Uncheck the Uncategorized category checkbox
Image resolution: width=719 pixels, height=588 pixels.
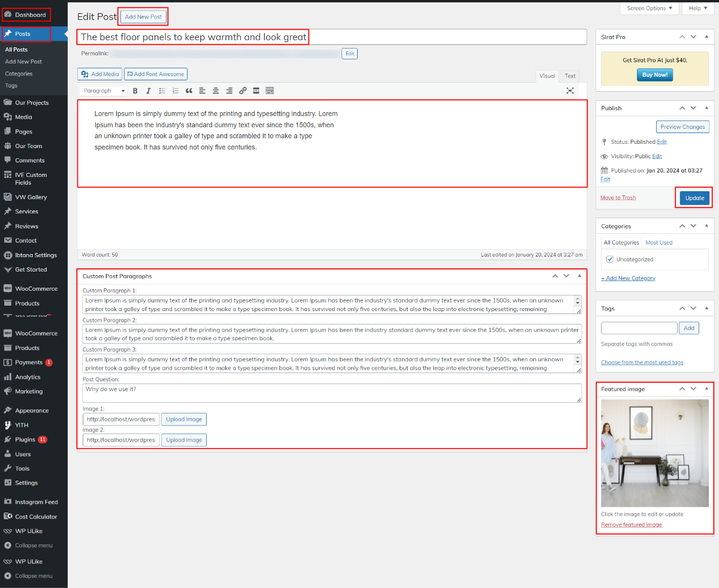[x=610, y=260]
